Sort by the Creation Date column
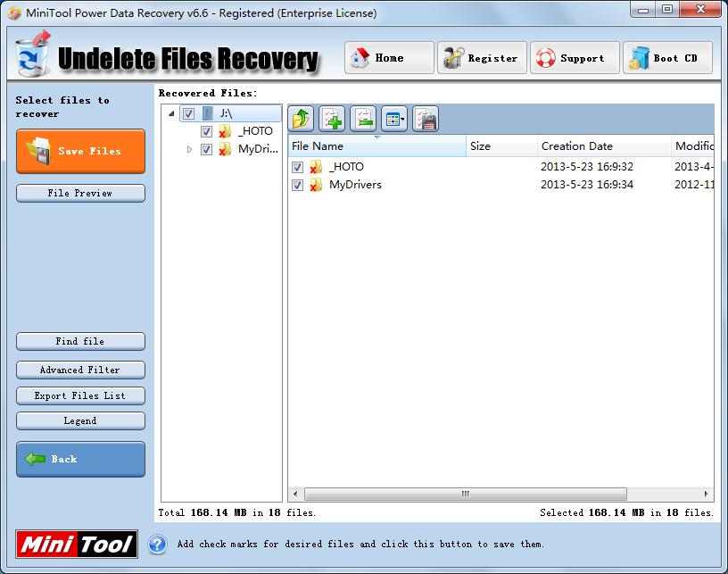728x574 pixels. click(604, 146)
